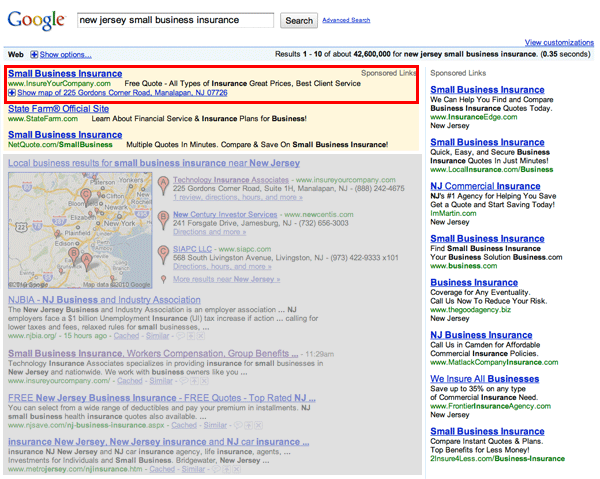
Task: Click map pin A beside Technology Insurance Associates
Action: [x=163, y=186]
